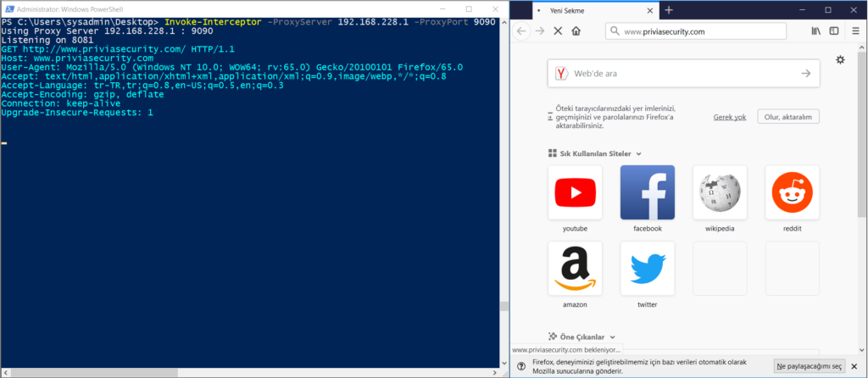Click the Ne paylaşacağımı seç button
The image size is (868, 378).
tap(810, 366)
